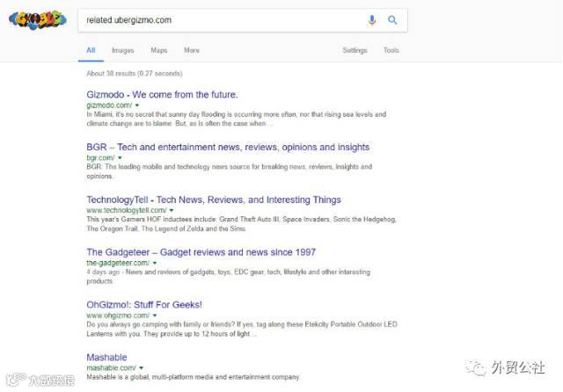
Task: Open the Tools menu
Action: coord(391,50)
